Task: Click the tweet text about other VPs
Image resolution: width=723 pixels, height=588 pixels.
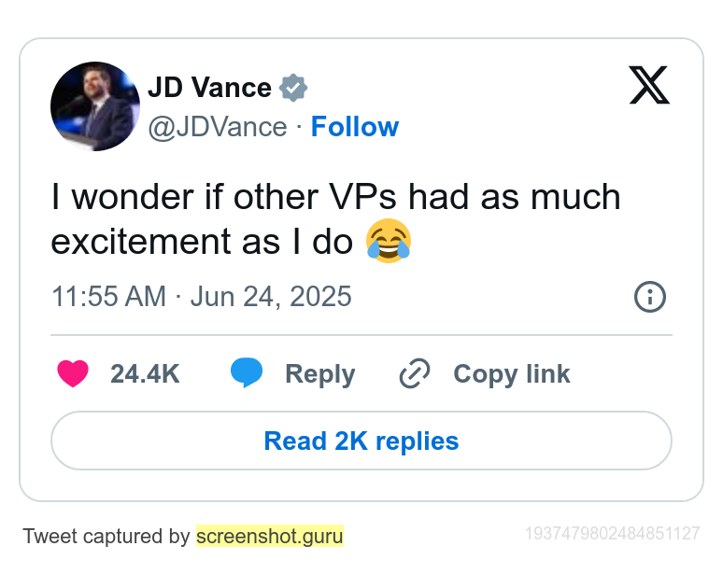Action: [x=335, y=219]
